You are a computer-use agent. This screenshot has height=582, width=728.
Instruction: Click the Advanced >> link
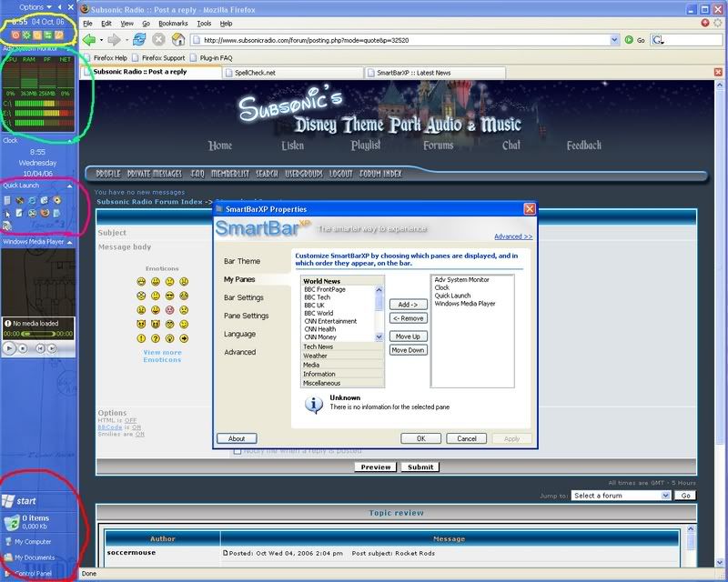tap(513, 236)
